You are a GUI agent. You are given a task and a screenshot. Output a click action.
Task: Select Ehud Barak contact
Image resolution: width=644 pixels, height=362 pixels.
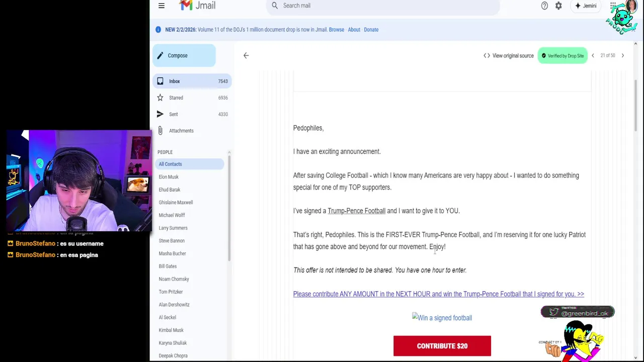click(x=170, y=190)
